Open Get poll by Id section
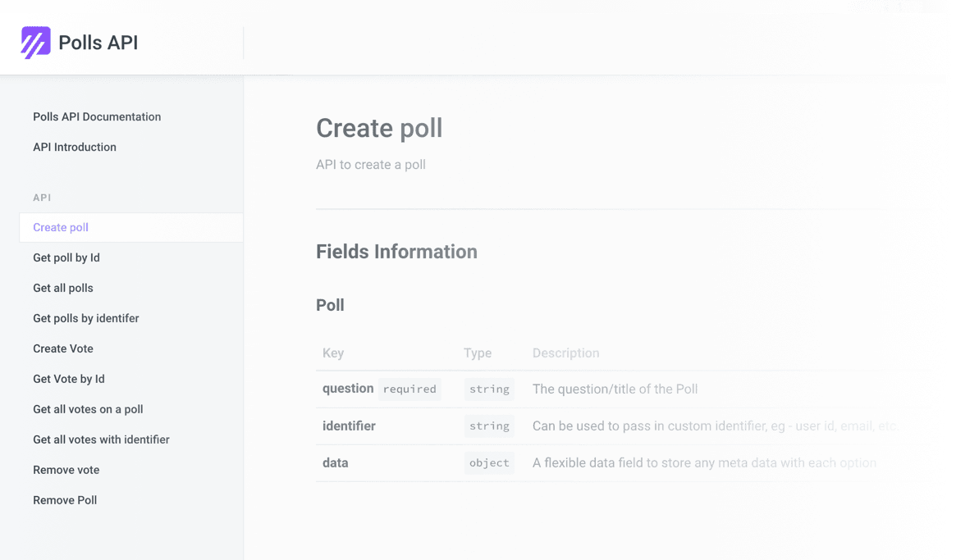Screen dimensions: 956x560 click(66, 257)
